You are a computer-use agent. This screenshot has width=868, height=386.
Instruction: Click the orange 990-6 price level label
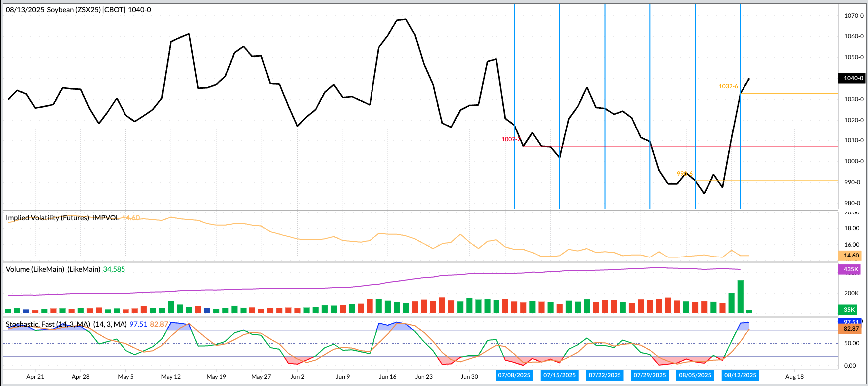(x=684, y=174)
